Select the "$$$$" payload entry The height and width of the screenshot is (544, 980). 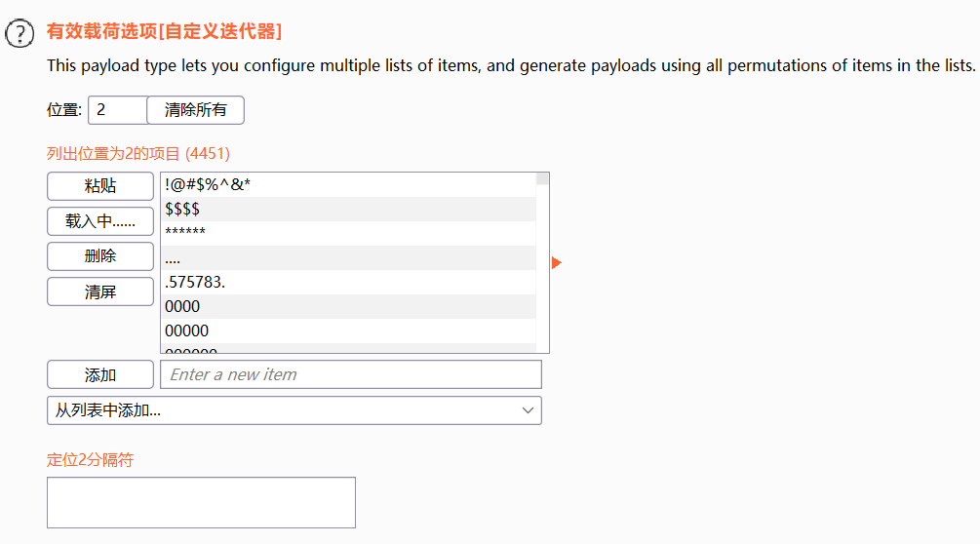(348, 210)
